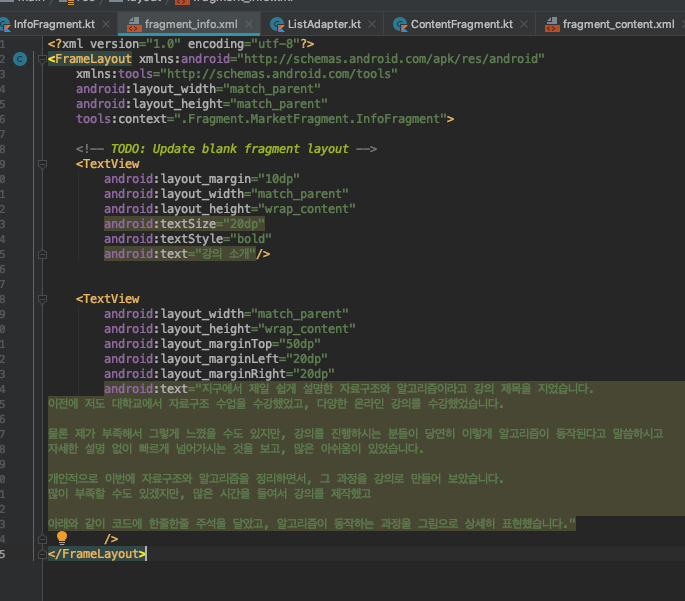Collapse the second TextView fold marker

(42, 299)
